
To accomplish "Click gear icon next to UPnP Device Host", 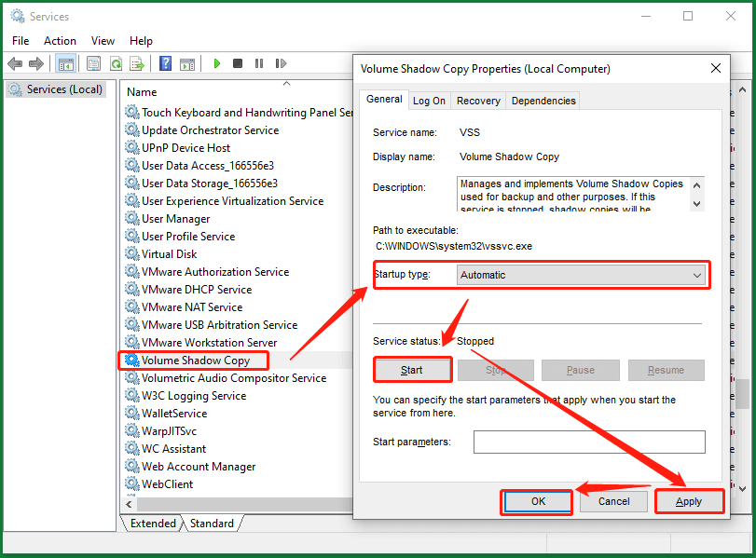I will (132, 147).
